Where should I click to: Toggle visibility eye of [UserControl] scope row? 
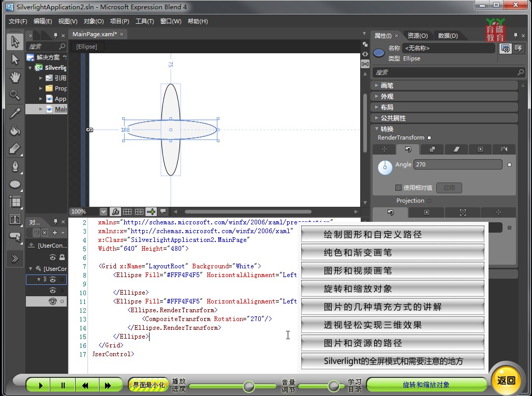tap(53, 257)
